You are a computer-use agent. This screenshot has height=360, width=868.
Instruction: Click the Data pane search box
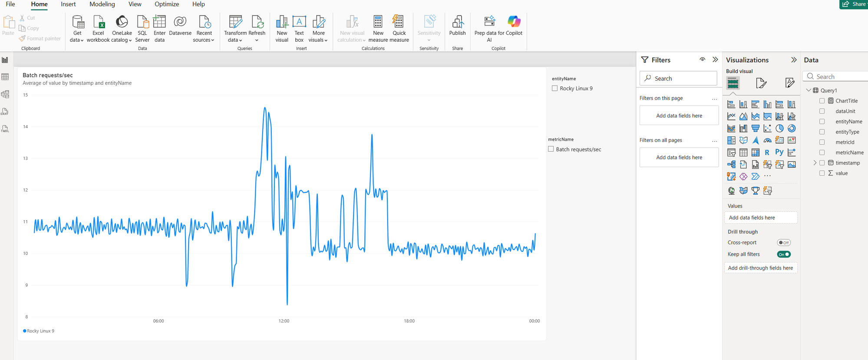[x=836, y=76]
